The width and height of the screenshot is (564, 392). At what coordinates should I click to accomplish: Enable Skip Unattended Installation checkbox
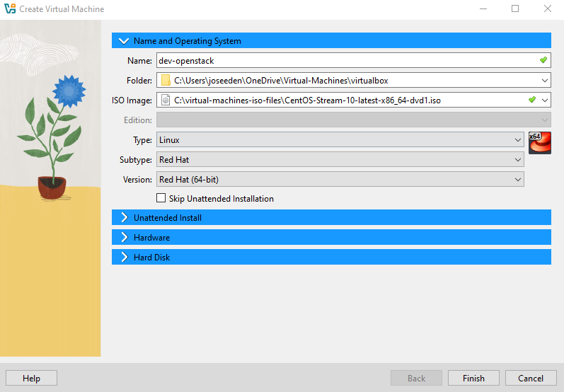pos(161,199)
